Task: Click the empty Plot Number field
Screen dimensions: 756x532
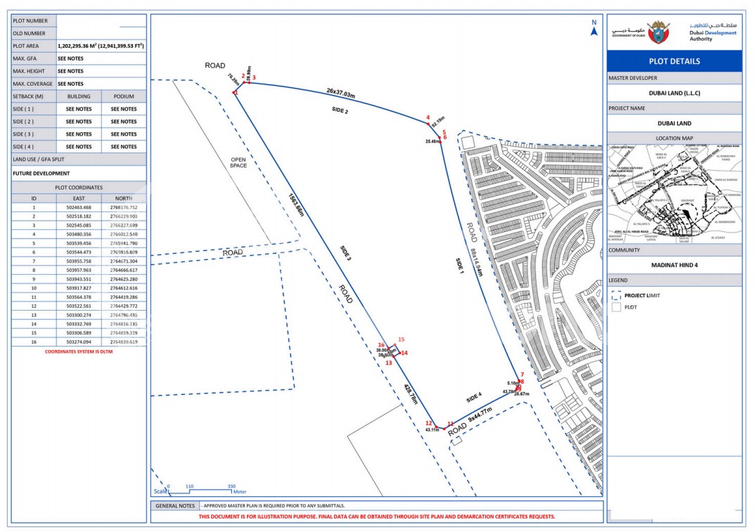Action: point(101,21)
